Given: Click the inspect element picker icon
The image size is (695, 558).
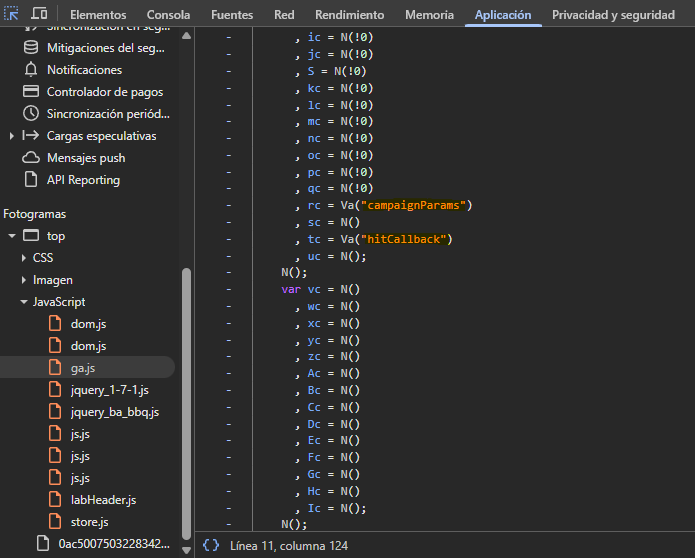Looking at the screenshot, I should (12, 15).
